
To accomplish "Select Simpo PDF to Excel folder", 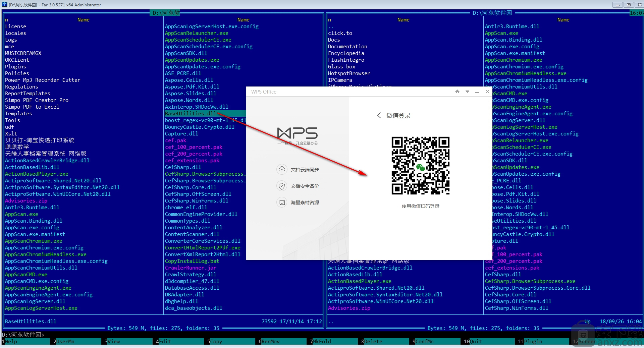I will tap(32, 107).
